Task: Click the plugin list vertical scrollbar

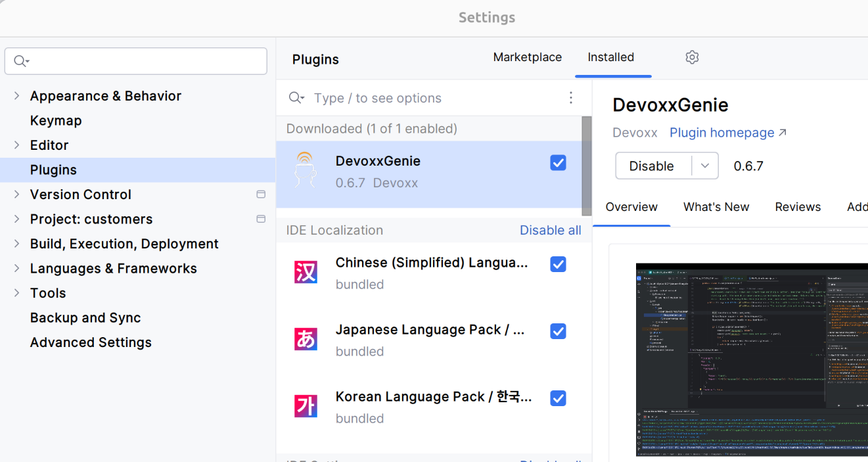Action: 586,166
